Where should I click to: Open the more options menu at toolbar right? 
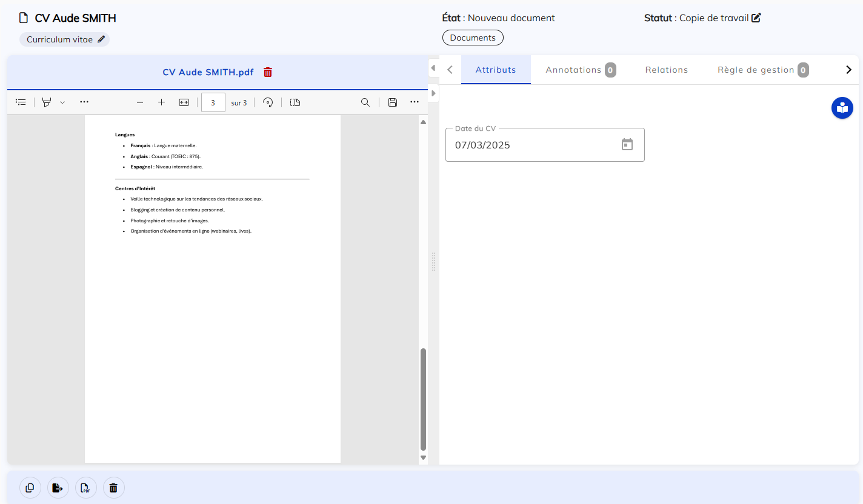415,102
